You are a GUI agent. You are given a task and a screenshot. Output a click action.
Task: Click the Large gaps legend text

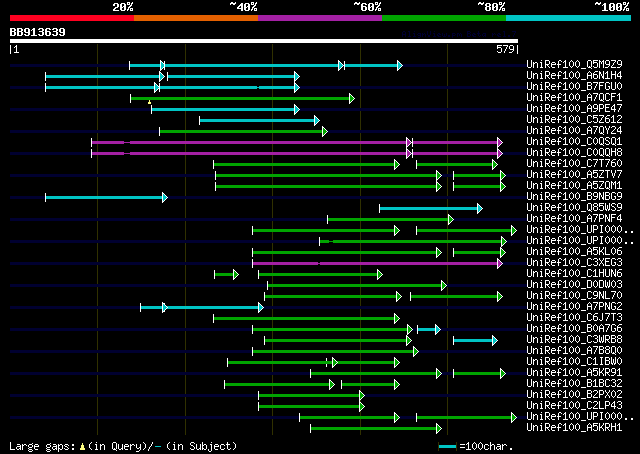(x=123, y=446)
